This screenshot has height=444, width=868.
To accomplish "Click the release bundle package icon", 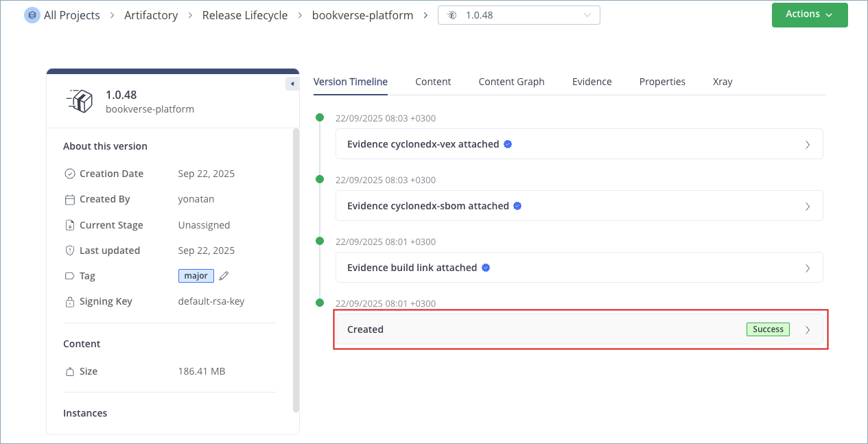I will [80, 101].
